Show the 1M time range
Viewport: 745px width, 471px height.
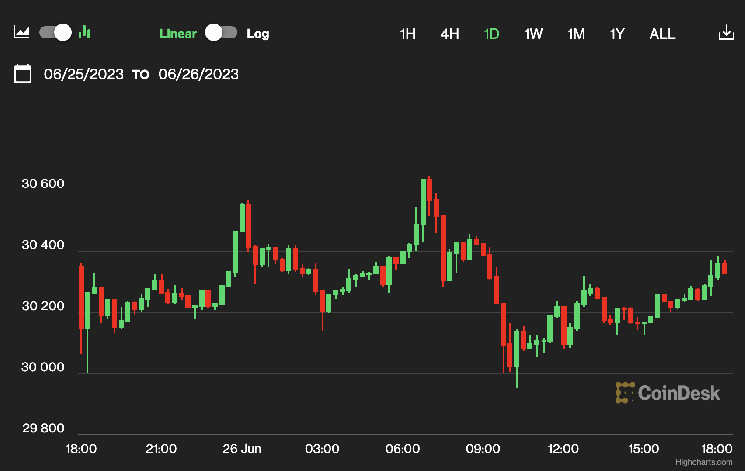576,33
